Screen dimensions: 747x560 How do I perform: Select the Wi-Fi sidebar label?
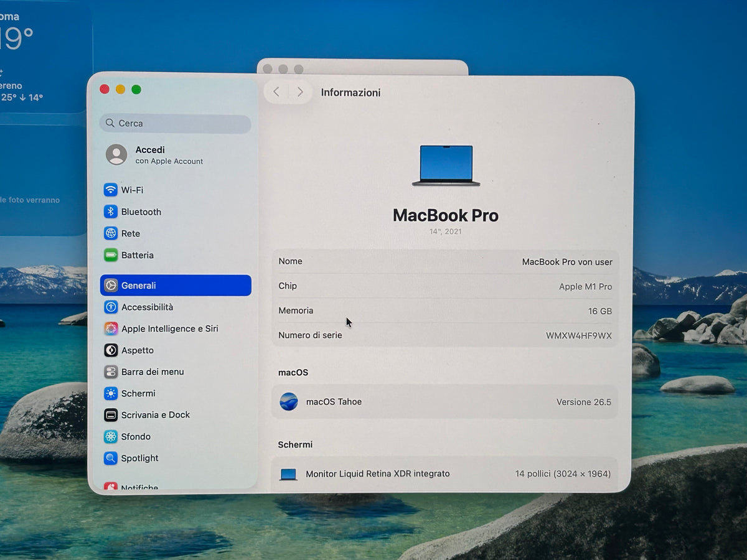coord(132,190)
